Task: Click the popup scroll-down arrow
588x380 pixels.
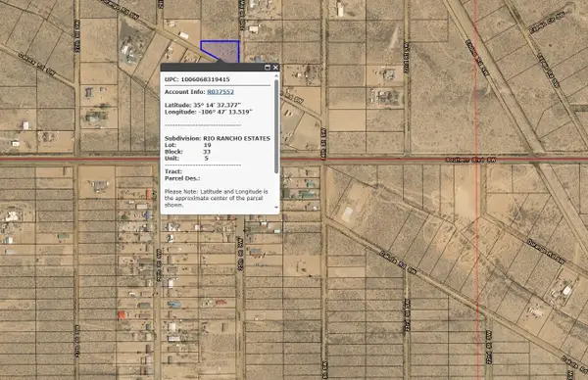Action: point(276,208)
